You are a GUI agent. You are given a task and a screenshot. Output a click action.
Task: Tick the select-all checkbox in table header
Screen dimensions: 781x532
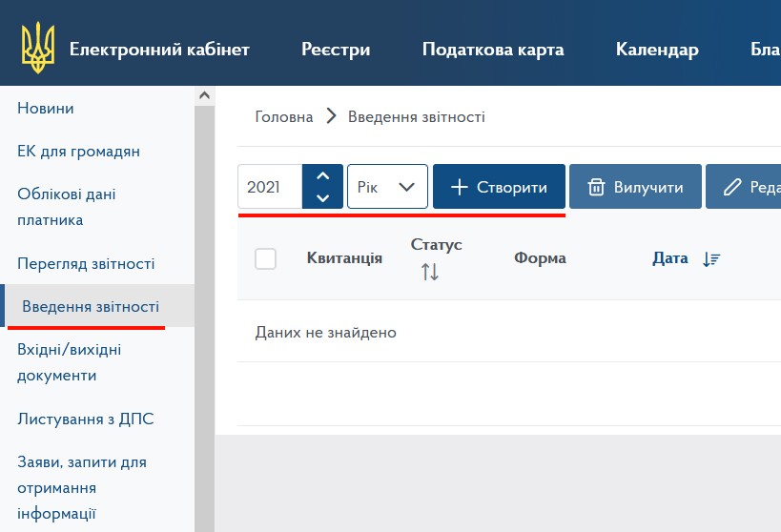266,258
